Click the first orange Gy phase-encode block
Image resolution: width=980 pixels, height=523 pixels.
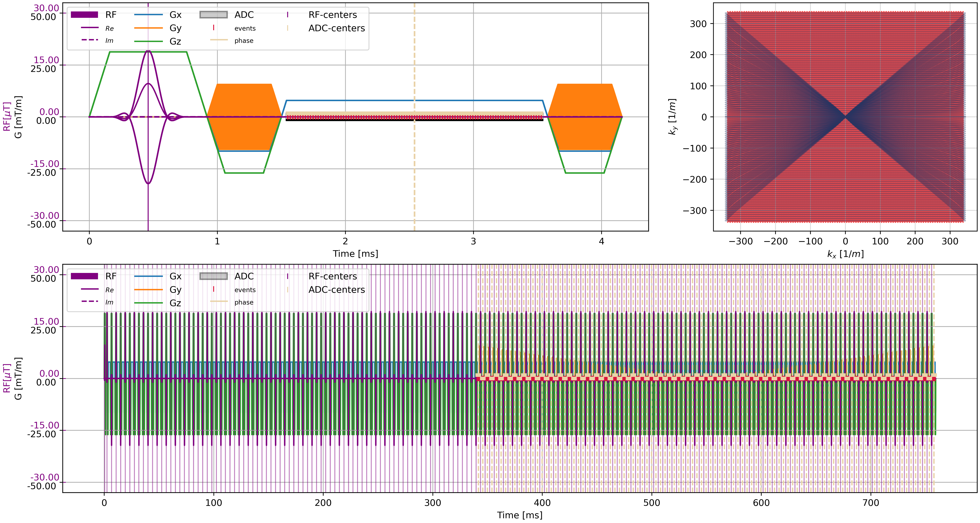point(244,117)
